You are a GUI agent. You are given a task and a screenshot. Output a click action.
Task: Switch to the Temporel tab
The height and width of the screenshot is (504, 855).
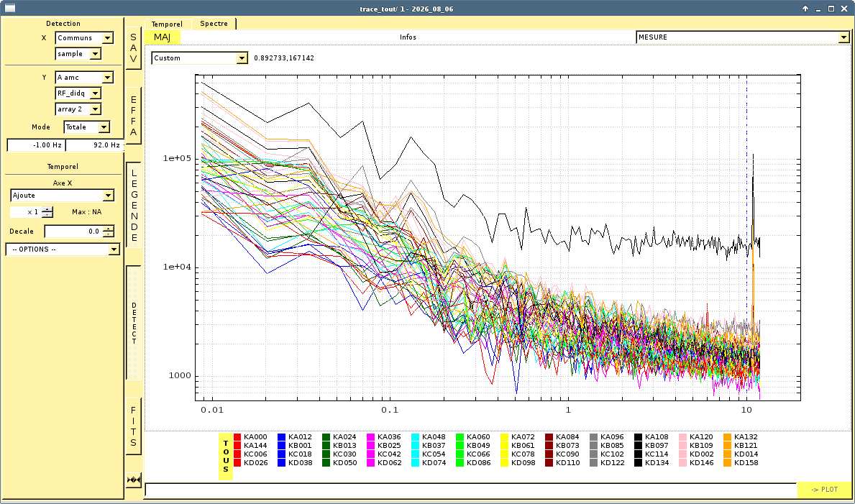tap(168, 24)
